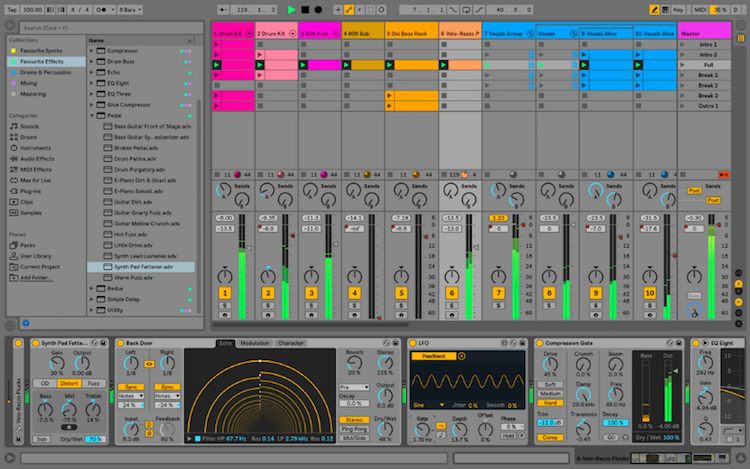750x469 pixels.
Task: Click the Pan knob of track 4
Action: [354, 276]
